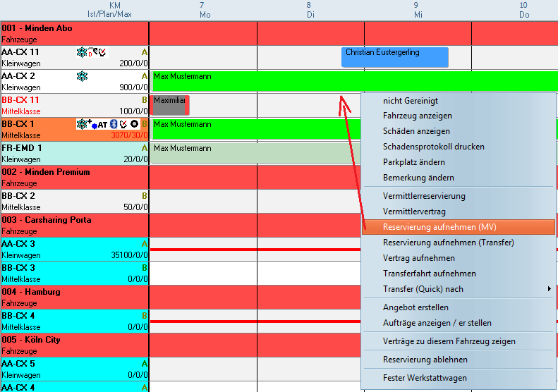Select Fahrzeug anzeigen in the context menu

tap(417, 116)
